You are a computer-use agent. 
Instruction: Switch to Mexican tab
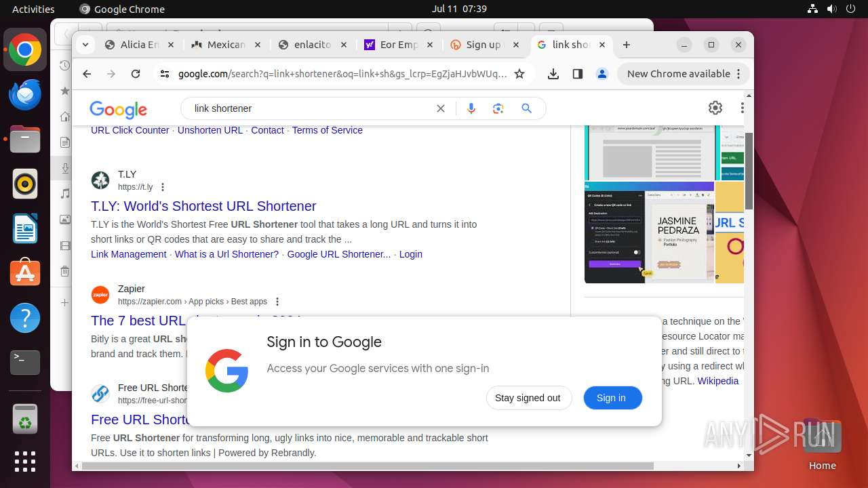click(x=226, y=45)
